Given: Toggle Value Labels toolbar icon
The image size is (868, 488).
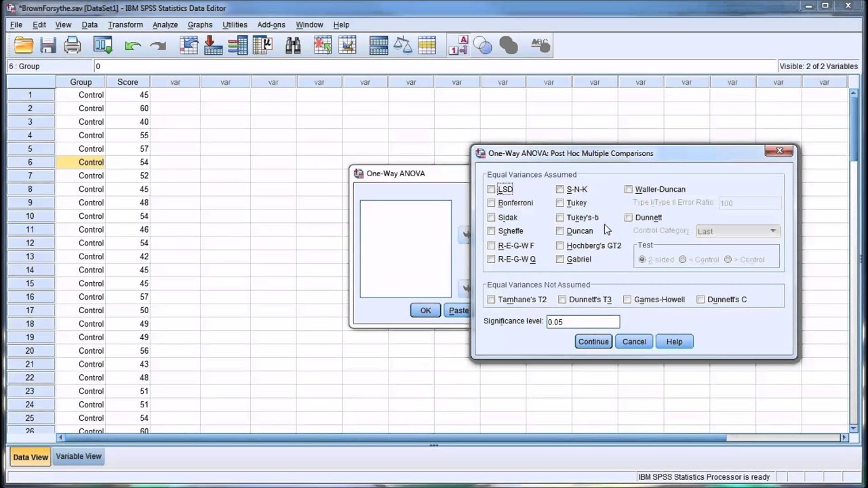Looking at the screenshot, I should pos(458,45).
